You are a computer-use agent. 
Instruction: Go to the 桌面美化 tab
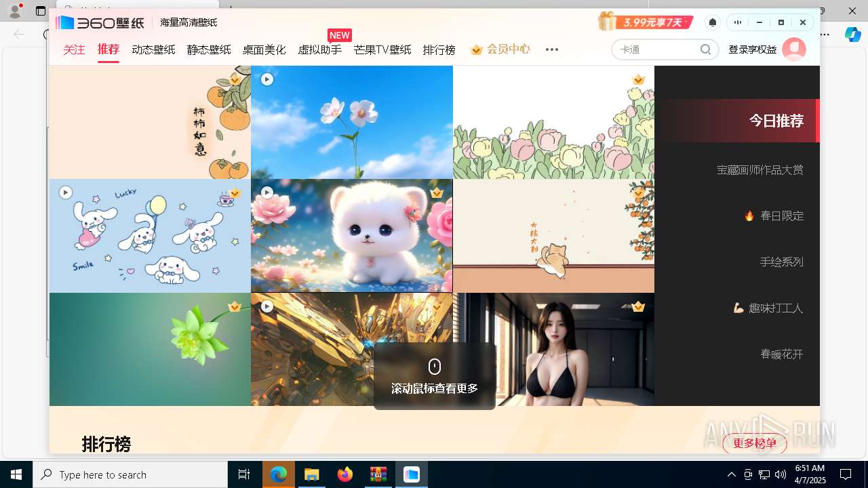coord(264,49)
